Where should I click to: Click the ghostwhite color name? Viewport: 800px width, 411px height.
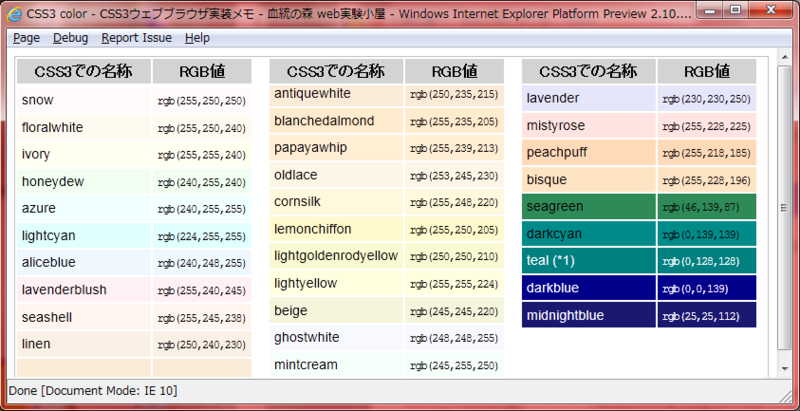click(307, 338)
